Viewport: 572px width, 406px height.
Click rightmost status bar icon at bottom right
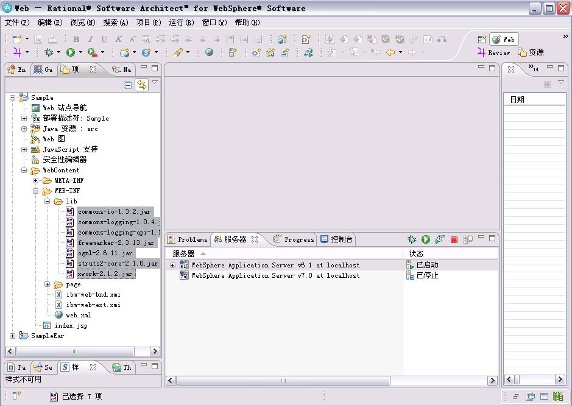(x=558, y=396)
